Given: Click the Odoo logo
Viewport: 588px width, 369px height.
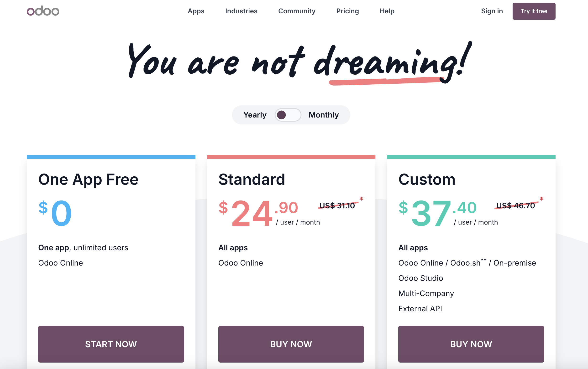Looking at the screenshot, I should [43, 11].
